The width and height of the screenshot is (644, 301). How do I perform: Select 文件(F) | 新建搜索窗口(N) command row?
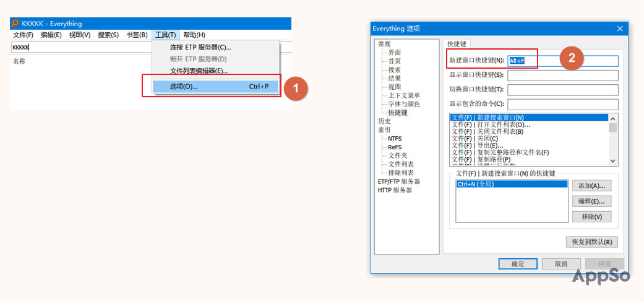pyautogui.click(x=529, y=118)
